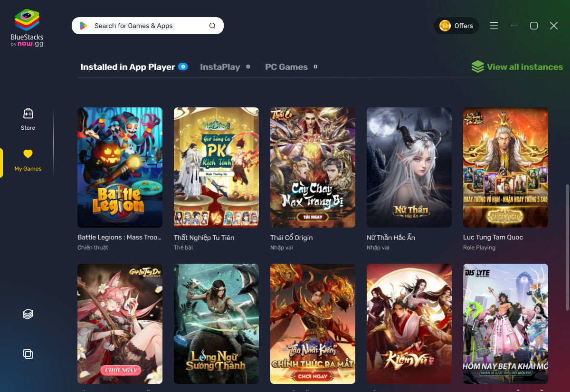This screenshot has width=570, height=392.
Task: Click CHƠI NGAY on Tân Nhất Kiếm
Action: point(312,375)
